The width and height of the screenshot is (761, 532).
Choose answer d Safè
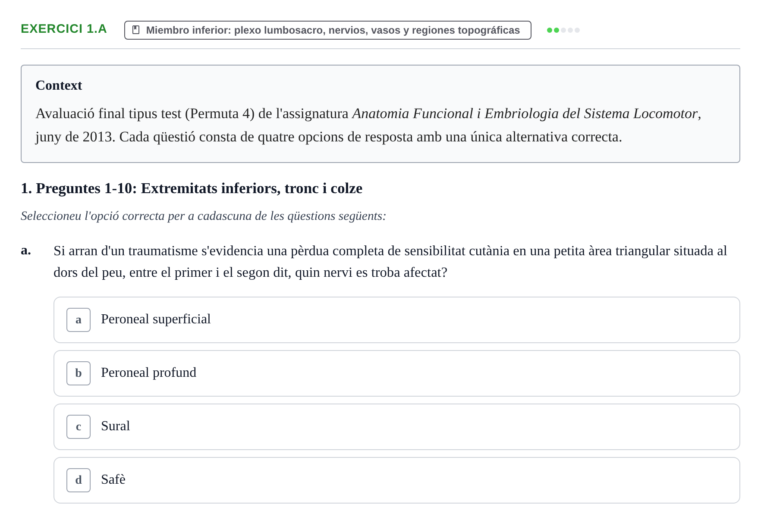[x=396, y=480]
